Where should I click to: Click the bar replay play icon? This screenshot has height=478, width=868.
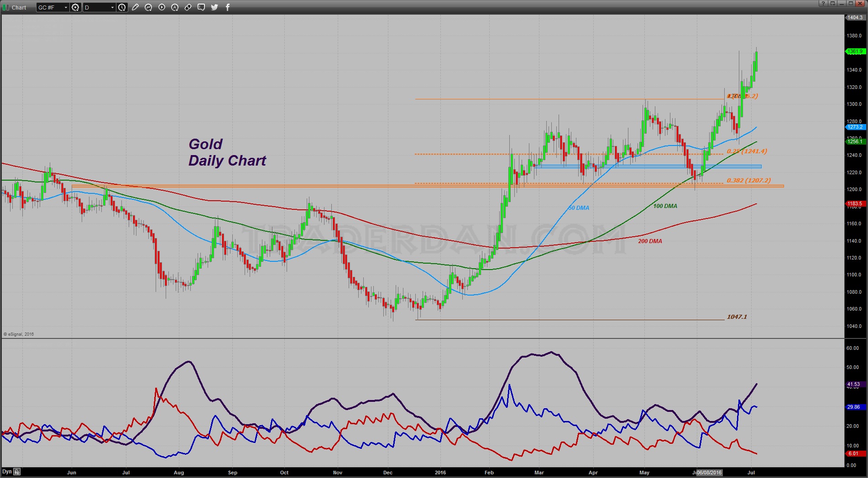point(162,7)
